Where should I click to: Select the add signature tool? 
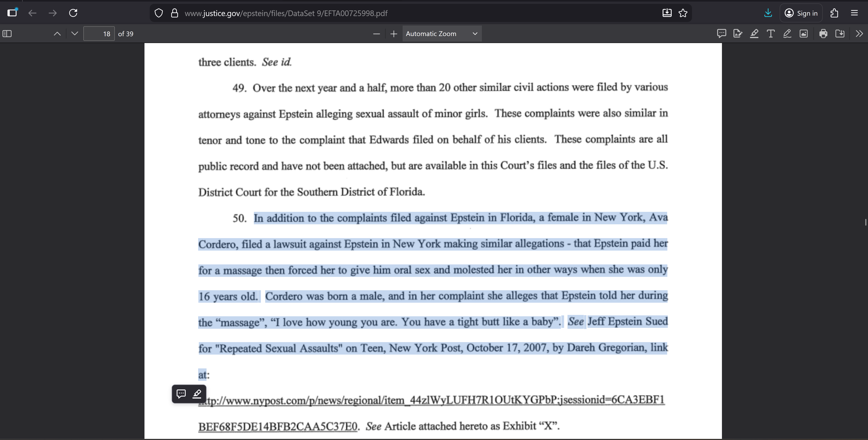click(738, 34)
